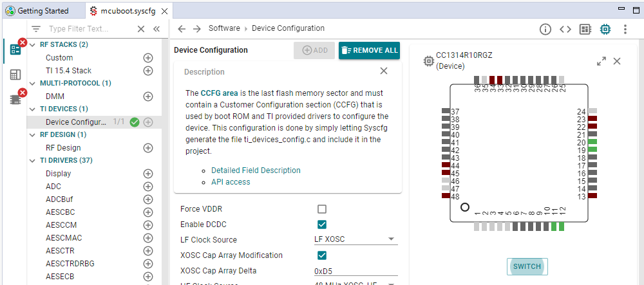
Task: Open the three-dot more options menu
Action: pyautogui.click(x=625, y=29)
